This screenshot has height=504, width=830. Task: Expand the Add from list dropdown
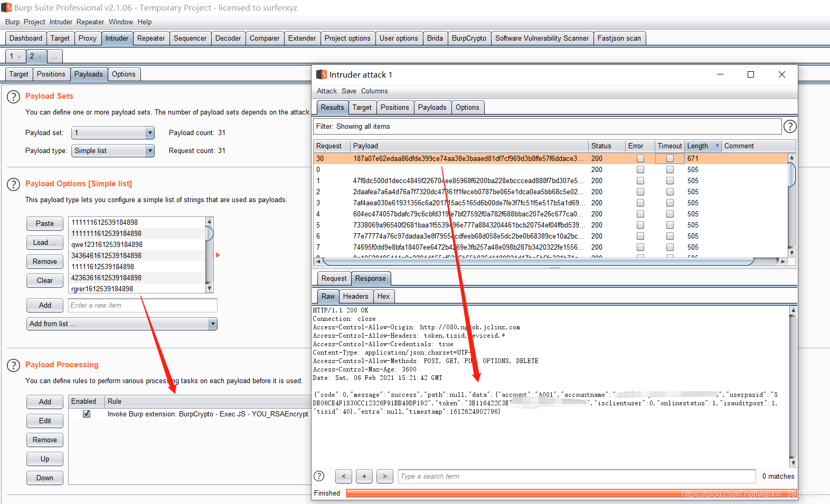tap(122, 324)
